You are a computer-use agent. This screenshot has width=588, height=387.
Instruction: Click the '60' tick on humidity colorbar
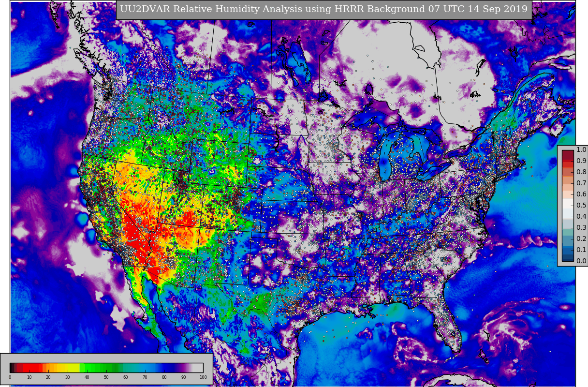(126, 377)
